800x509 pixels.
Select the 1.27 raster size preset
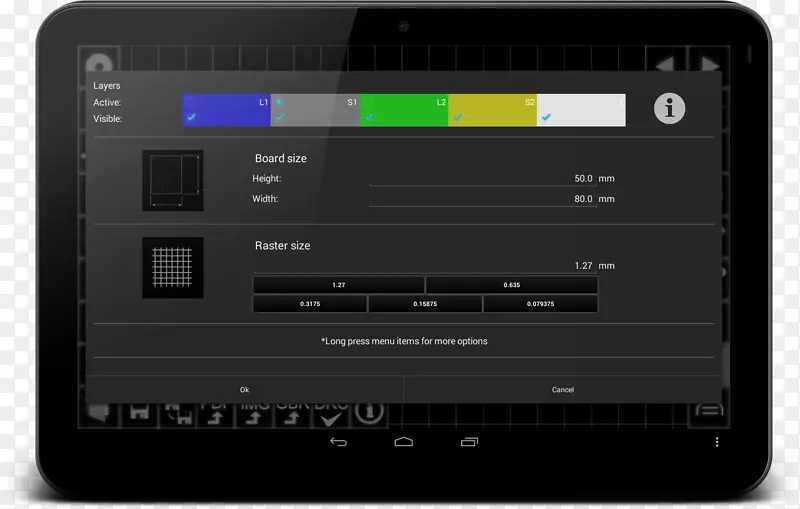(338, 285)
